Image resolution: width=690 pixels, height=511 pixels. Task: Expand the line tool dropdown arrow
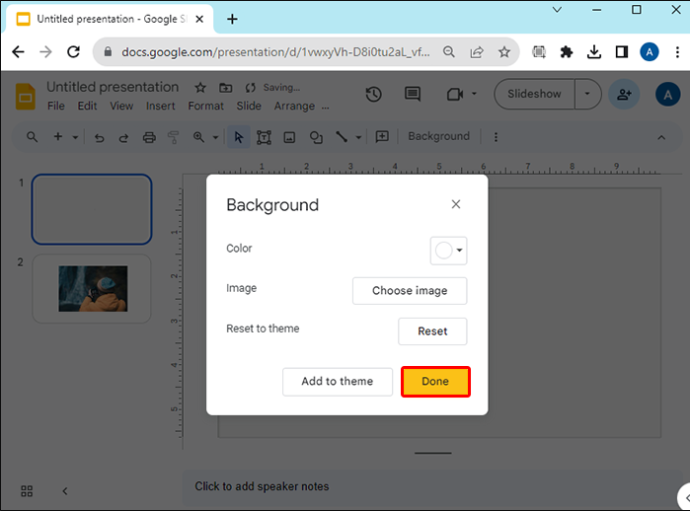[358, 137]
